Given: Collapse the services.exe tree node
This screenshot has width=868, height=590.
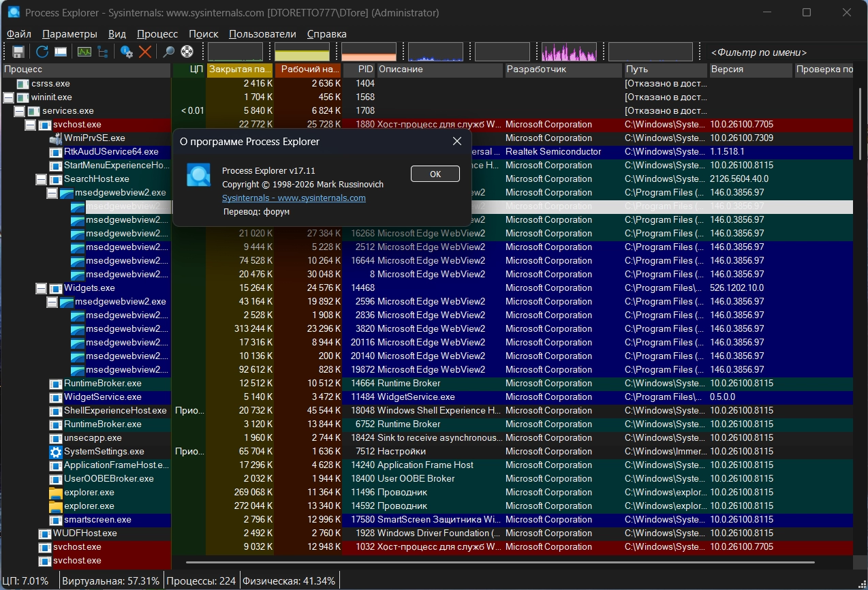Looking at the screenshot, I should (20, 111).
